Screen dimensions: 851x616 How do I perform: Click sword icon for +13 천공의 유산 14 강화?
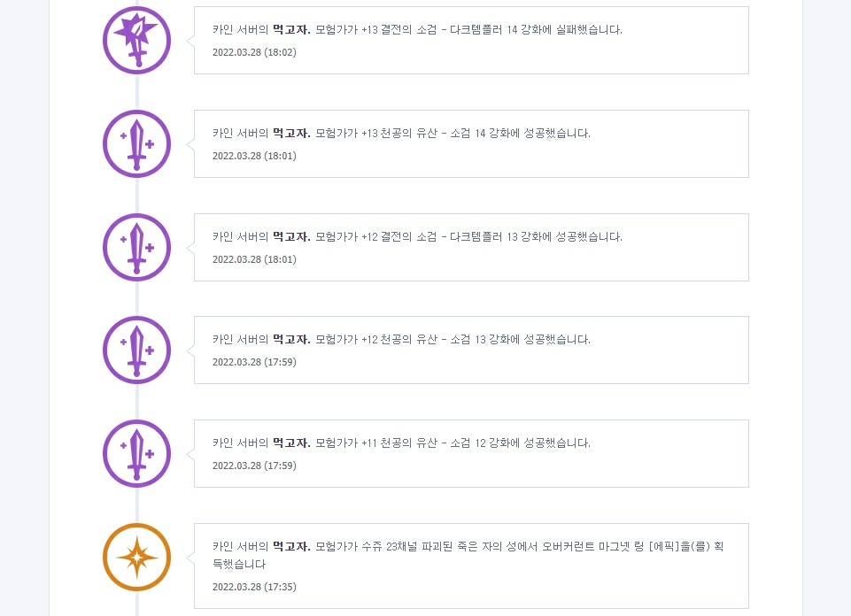coord(136,143)
